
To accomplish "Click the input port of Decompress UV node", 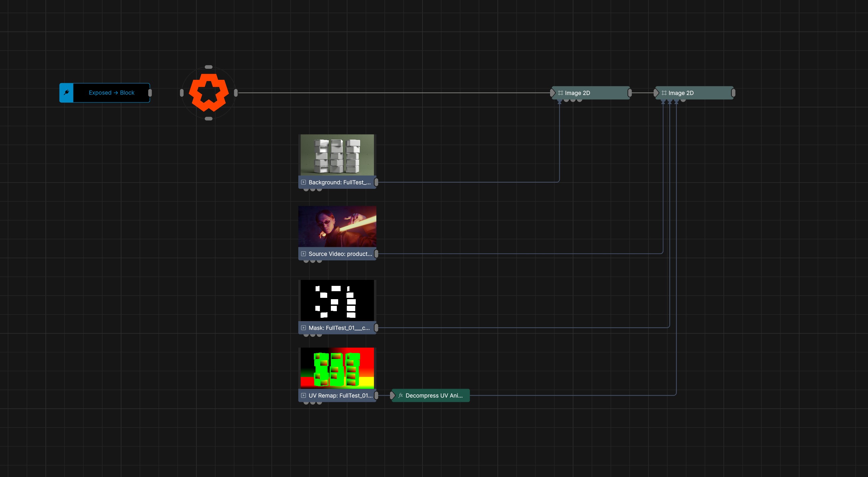I will (393, 396).
